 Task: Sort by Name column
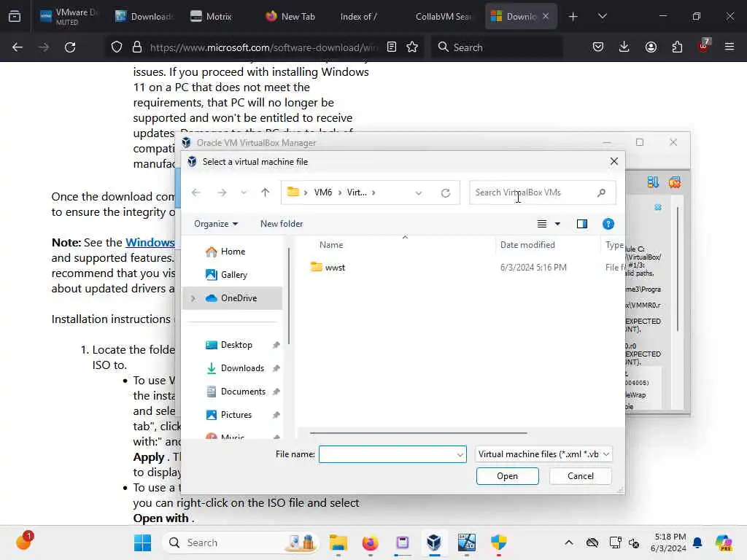[x=331, y=245]
